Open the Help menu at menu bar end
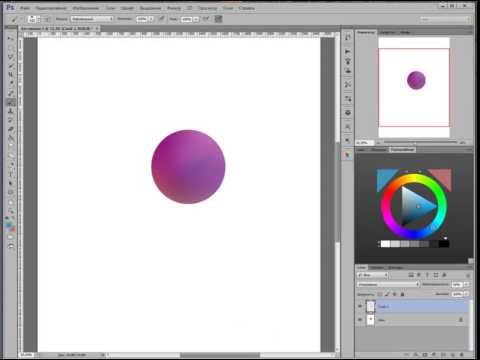 pyautogui.click(x=247, y=8)
